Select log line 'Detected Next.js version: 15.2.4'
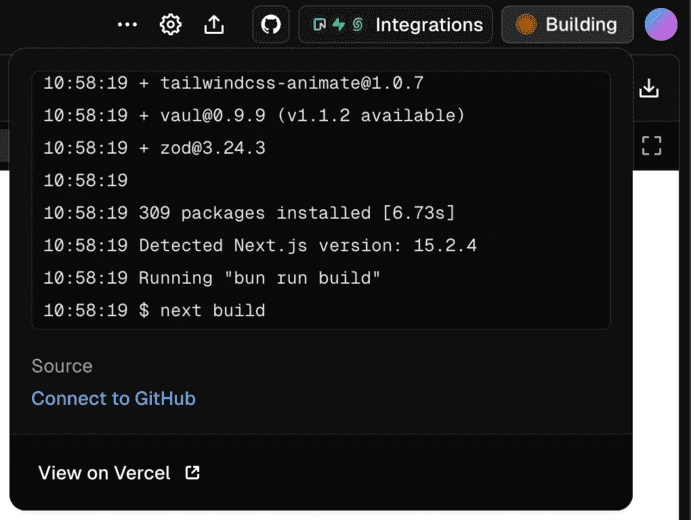This screenshot has height=520, width=691. [260, 245]
